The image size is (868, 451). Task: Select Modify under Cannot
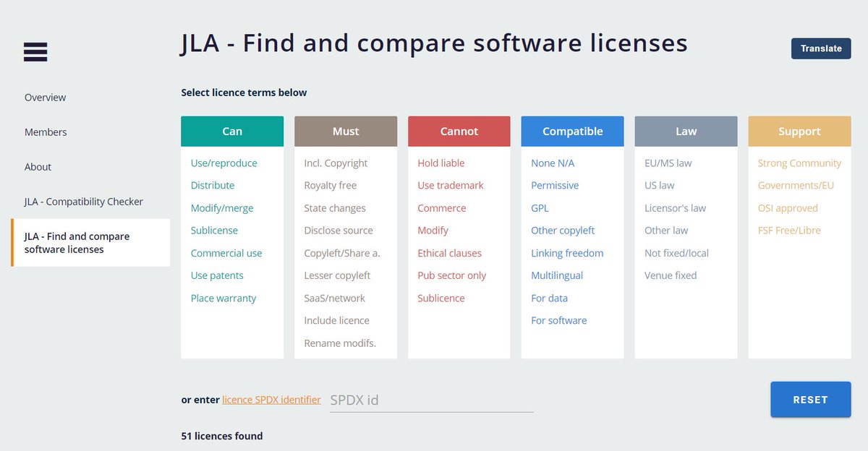[433, 231]
